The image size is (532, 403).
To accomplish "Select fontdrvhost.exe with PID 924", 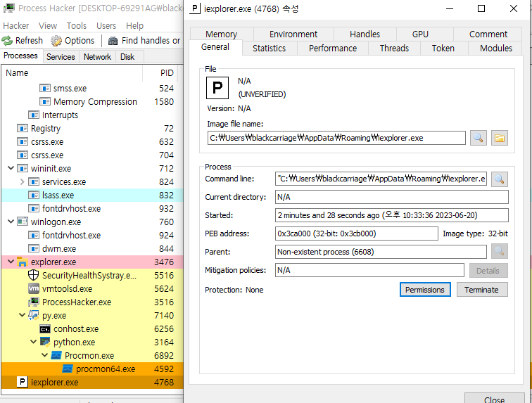I will [x=91, y=235].
